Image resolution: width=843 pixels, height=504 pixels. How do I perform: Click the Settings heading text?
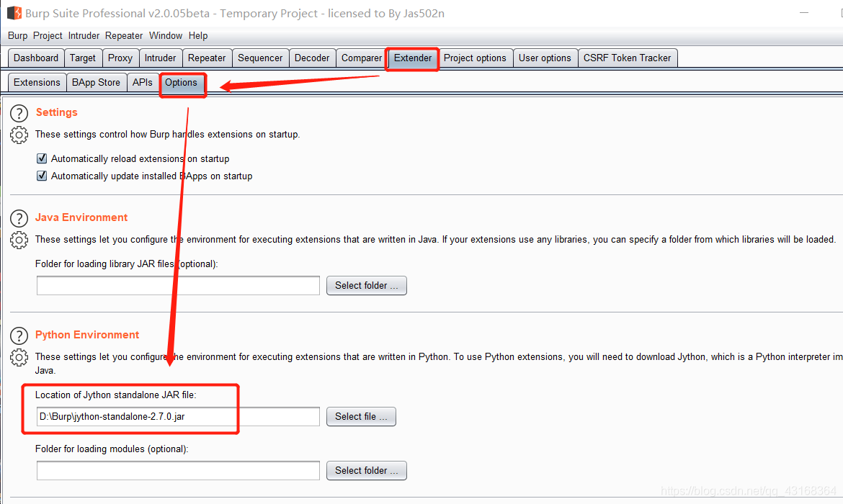coord(56,112)
